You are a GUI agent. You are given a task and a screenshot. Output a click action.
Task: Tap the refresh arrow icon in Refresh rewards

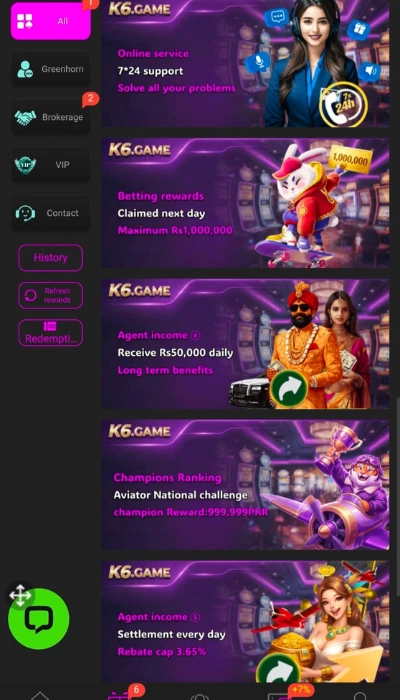pos(30,296)
